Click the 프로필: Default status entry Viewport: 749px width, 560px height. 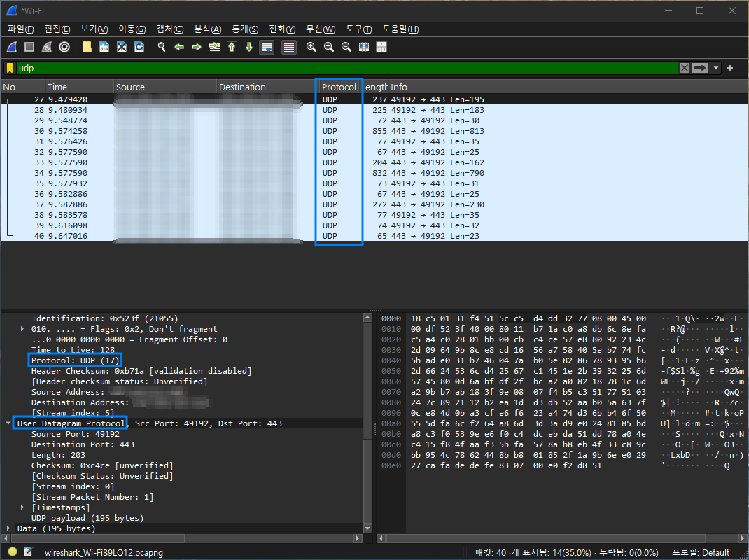click(701, 552)
